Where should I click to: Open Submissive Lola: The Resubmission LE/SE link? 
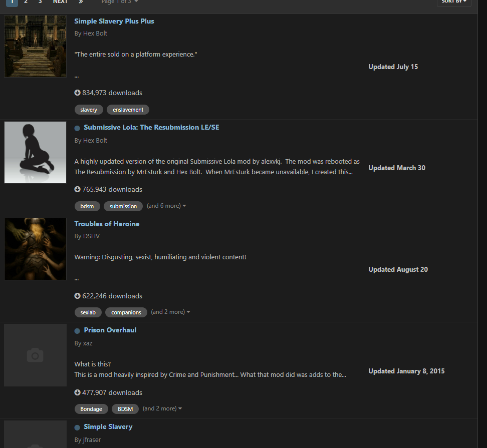point(151,127)
